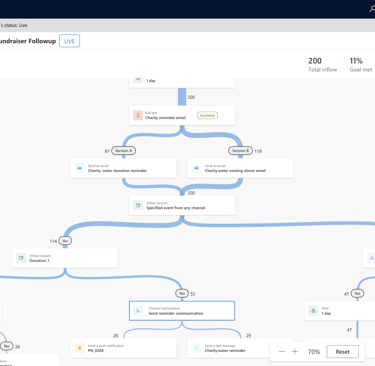This screenshot has width=375, height=366.
Task: Open the PN_8208 push notification tile
Action: tap(123, 348)
